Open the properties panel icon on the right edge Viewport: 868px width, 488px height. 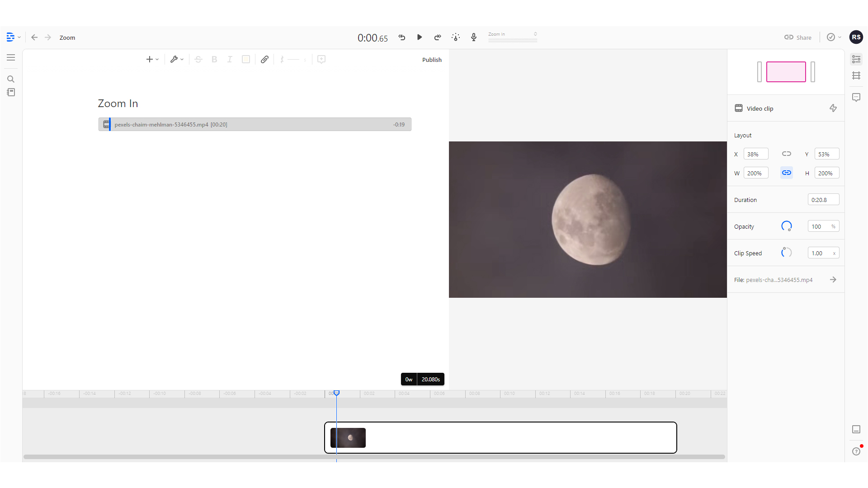coord(857,59)
